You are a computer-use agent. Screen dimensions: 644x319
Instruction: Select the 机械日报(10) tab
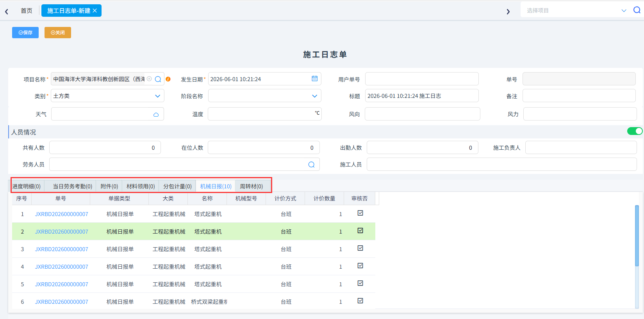(216, 186)
